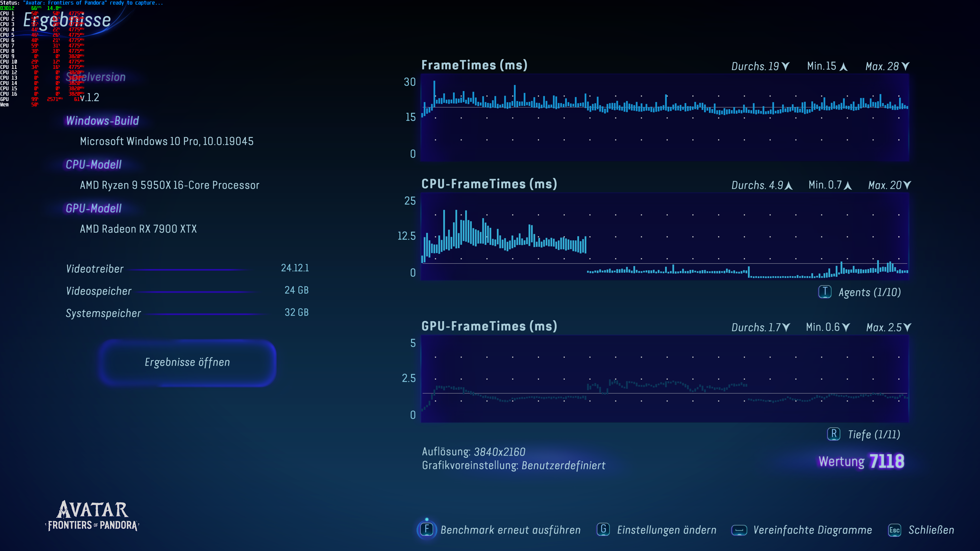Image resolution: width=980 pixels, height=551 pixels.
Task: Toggle Vereinfachte Diagramme view
Action: (813, 530)
